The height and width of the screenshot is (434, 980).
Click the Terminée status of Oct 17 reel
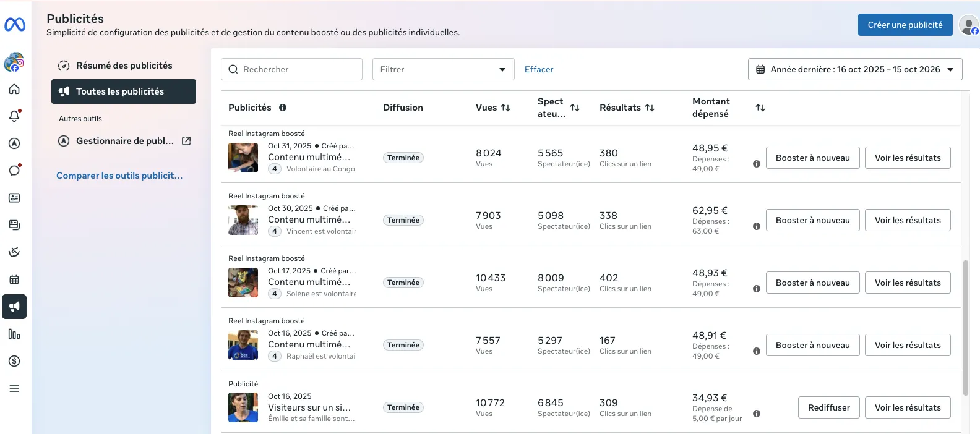pos(403,283)
